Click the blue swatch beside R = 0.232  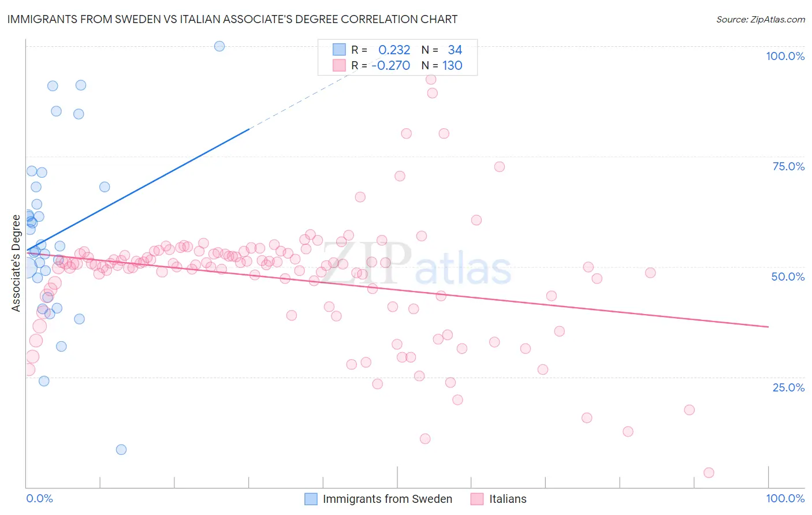pos(339,50)
